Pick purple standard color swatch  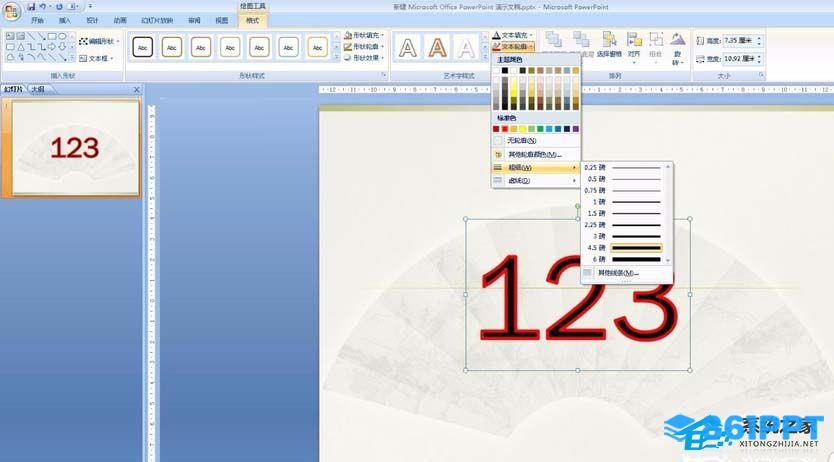576,129
